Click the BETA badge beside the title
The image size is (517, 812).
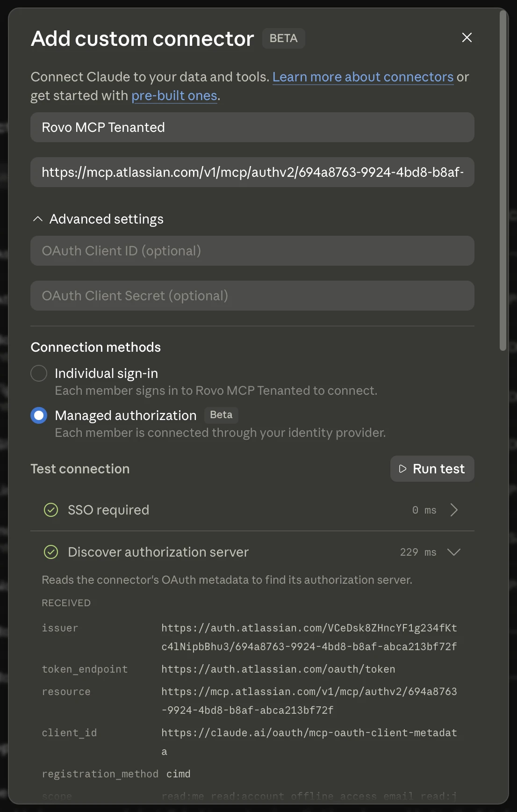[283, 38]
